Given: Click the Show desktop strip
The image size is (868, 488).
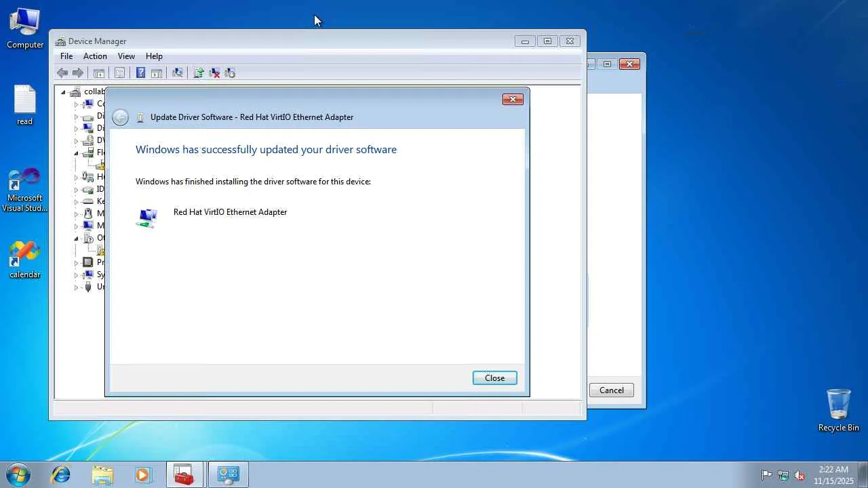Looking at the screenshot, I should click(x=863, y=474).
